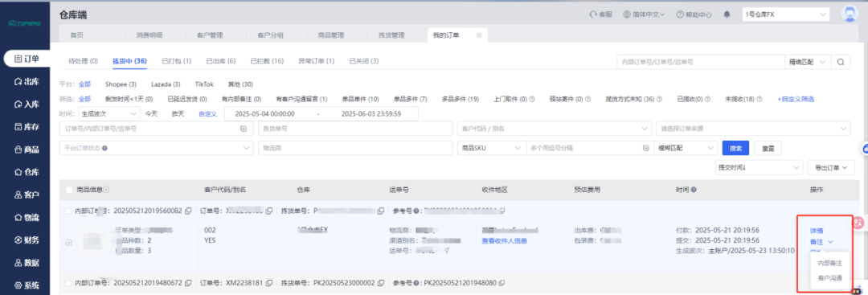
Task: Copy internal order number 202505212019560082
Action: [x=188, y=211]
